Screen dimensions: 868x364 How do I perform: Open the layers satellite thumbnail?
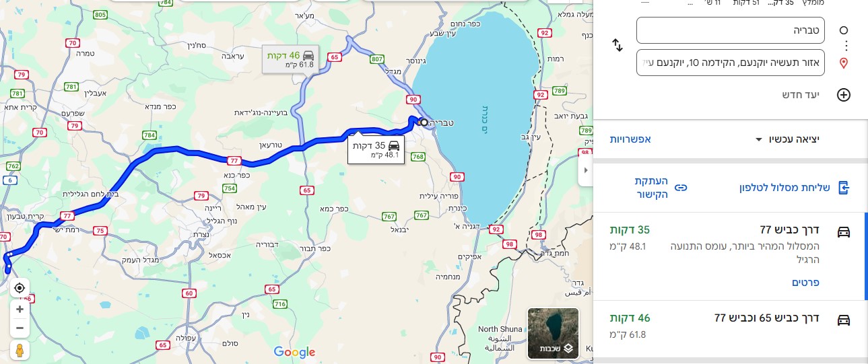pyautogui.click(x=554, y=333)
